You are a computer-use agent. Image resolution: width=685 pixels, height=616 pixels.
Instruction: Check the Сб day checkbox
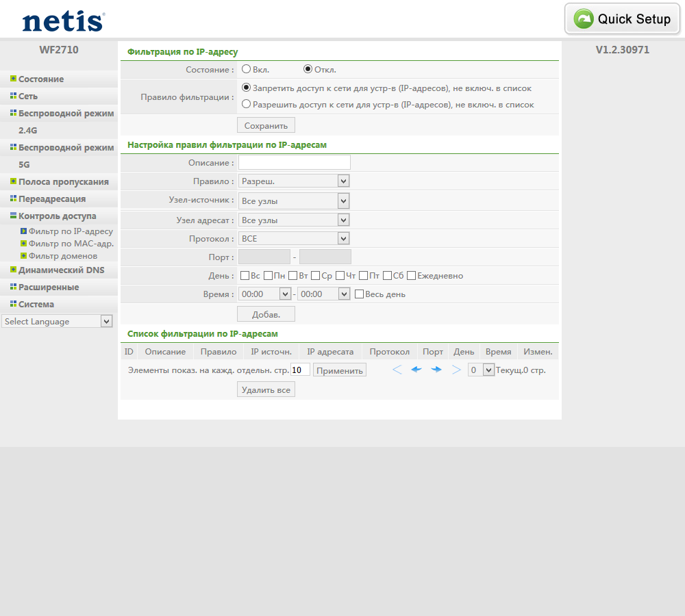(x=387, y=275)
